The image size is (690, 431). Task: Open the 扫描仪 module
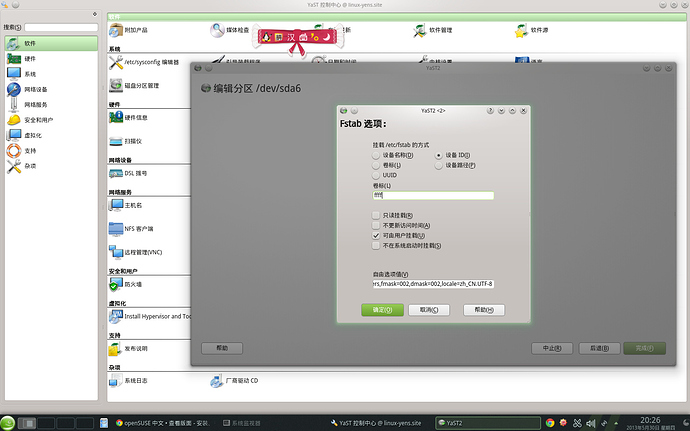126,141
